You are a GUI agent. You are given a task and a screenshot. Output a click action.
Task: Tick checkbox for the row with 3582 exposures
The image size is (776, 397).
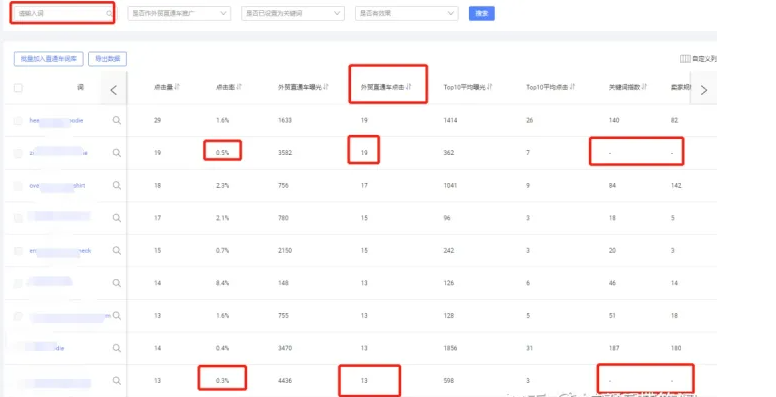tap(18, 153)
